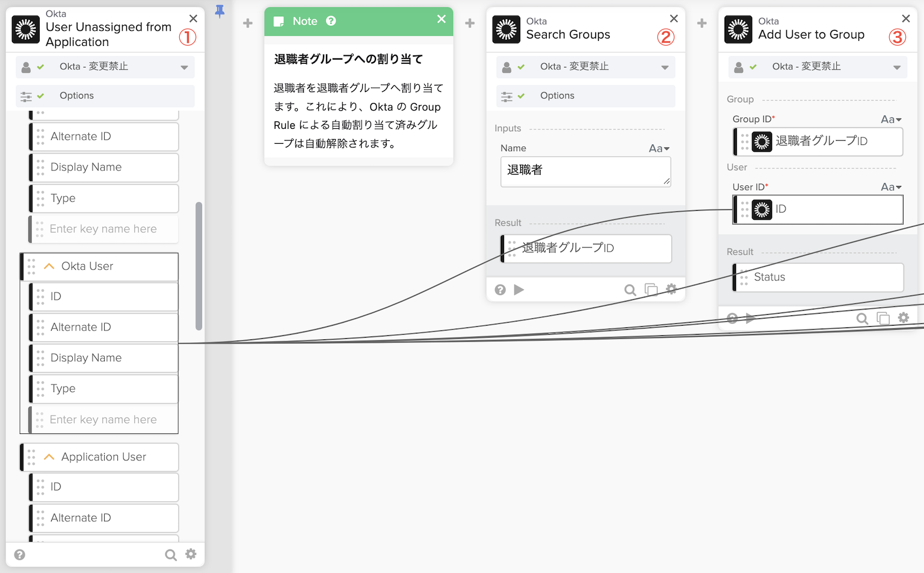
Task: Open gear settings on User Unassigned card
Action: [x=191, y=554]
